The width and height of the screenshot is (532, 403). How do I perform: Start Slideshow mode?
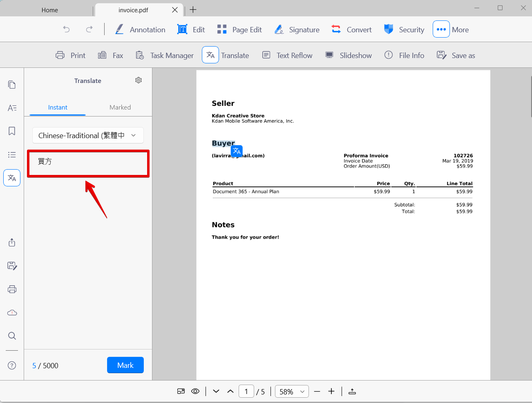(x=349, y=55)
